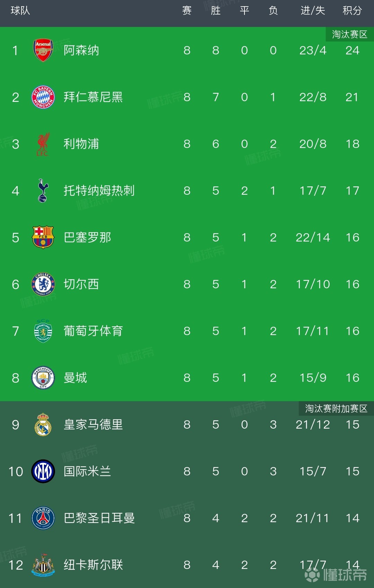Open team name 阿森纳
The image size is (374, 588).
click(x=81, y=50)
